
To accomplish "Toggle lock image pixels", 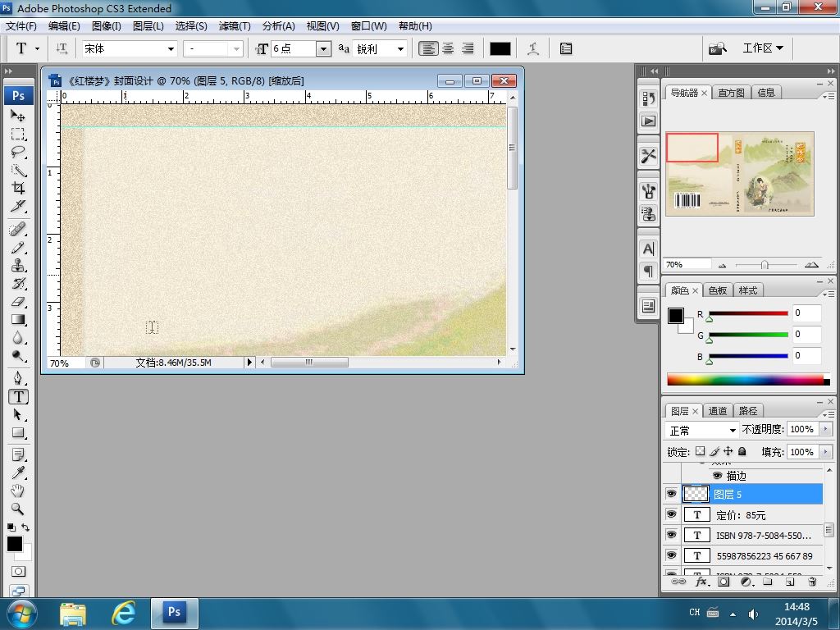I will click(x=714, y=451).
